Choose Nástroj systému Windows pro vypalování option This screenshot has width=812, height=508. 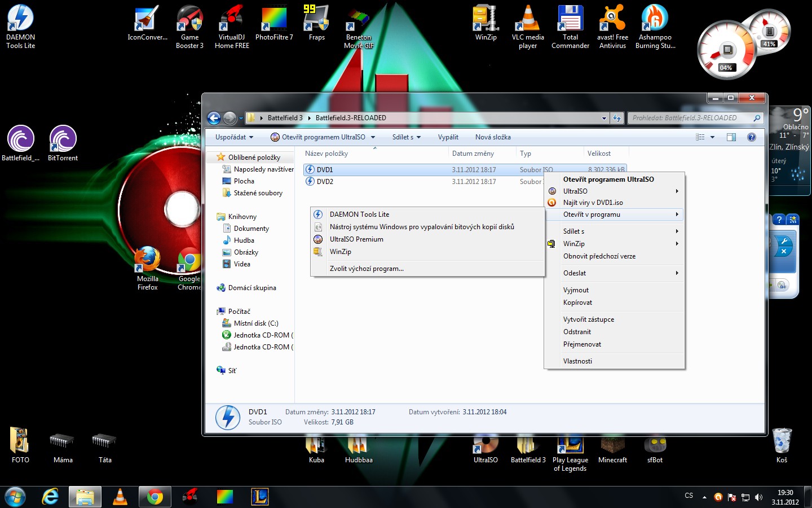point(428,227)
